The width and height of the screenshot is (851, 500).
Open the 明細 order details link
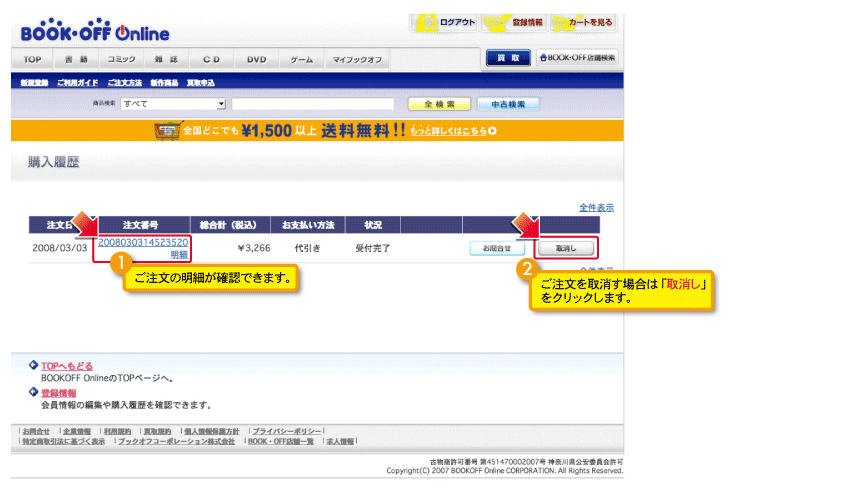tap(179, 255)
